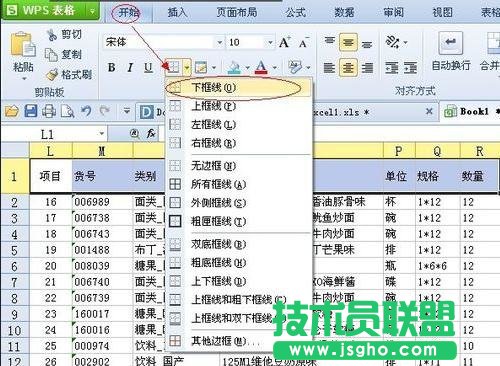Toggle center horizontal align icon
500x366 pixels.
pos(348,68)
